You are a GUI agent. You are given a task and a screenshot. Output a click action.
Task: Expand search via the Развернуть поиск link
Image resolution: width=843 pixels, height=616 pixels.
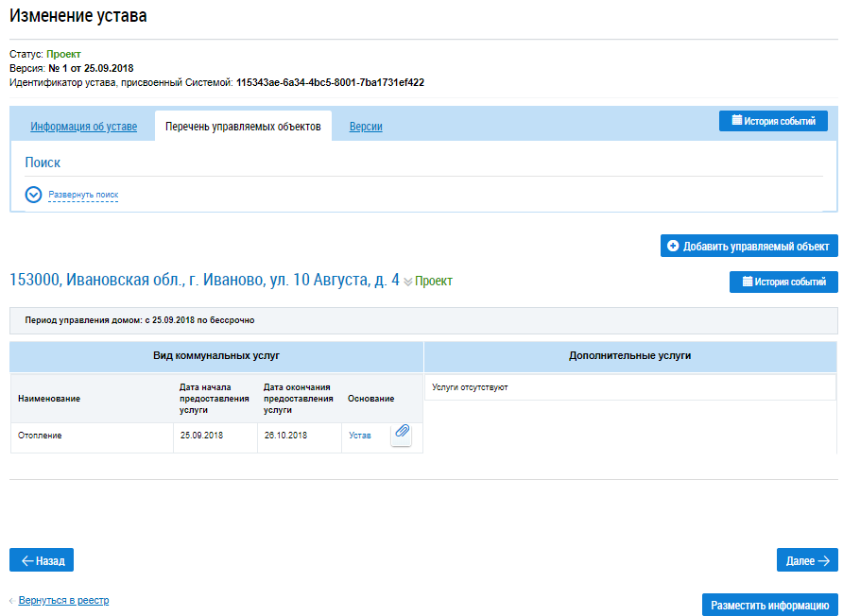click(x=83, y=195)
